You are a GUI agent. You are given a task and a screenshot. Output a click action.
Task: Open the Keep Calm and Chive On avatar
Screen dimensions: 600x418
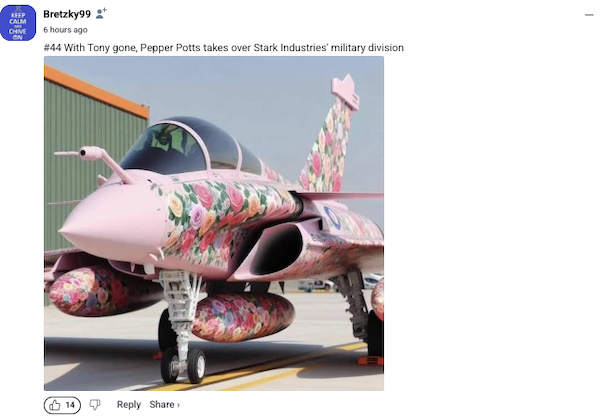[18, 23]
